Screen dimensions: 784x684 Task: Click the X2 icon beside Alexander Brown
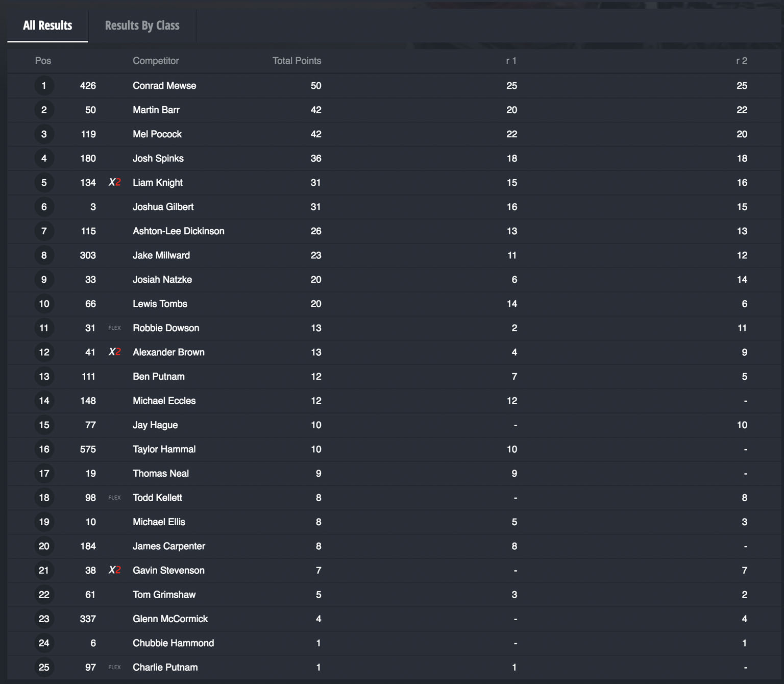(x=115, y=352)
